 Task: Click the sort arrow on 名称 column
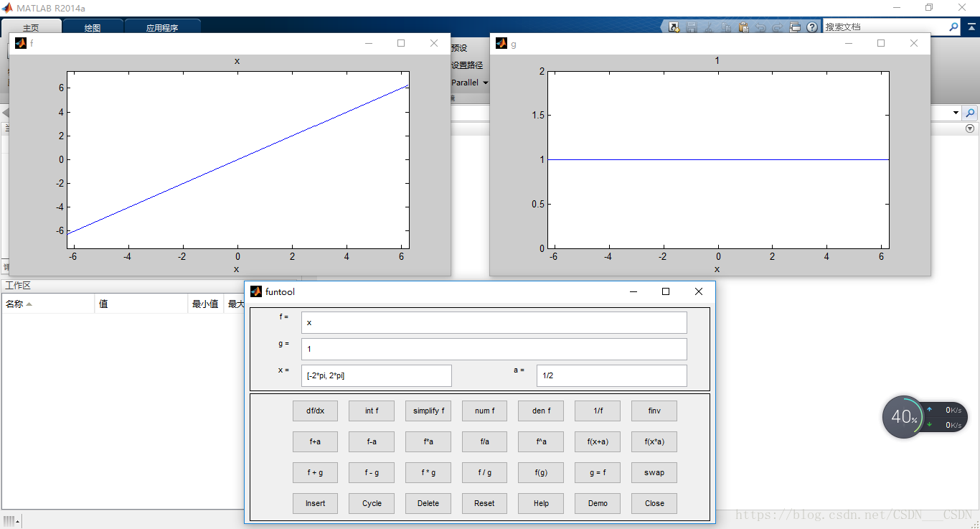[x=29, y=304]
